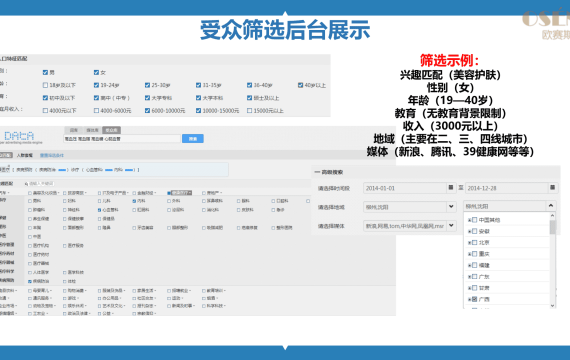Expand the 广西 tree node
This screenshot has height=360, width=570.
(x=469, y=299)
